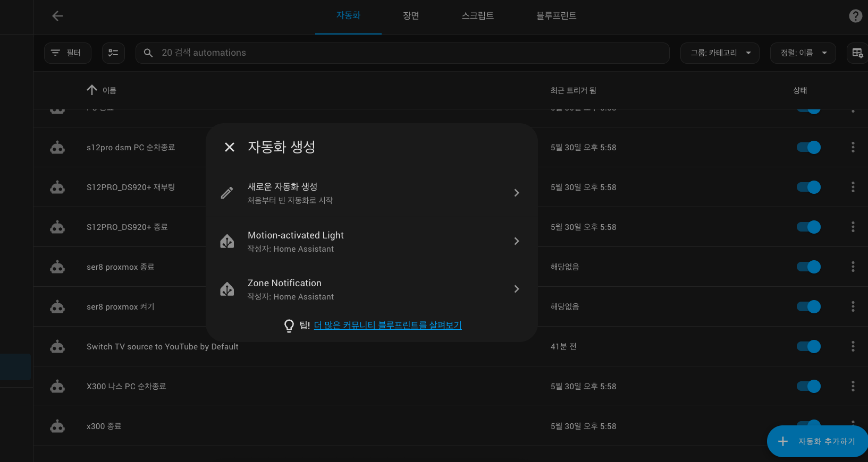Screen dimensions: 868x462
Task: Click robot icon for Switch TV source automation
Action: coord(57,347)
